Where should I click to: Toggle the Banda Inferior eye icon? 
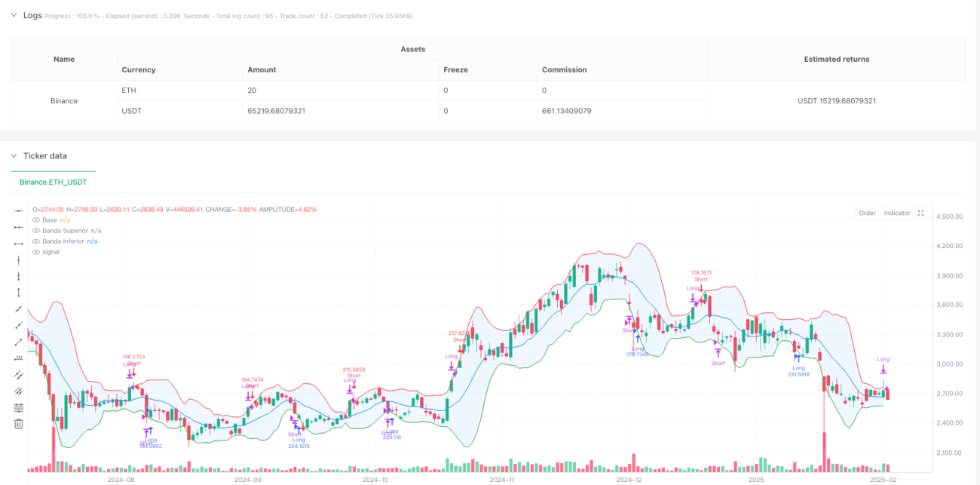coord(35,241)
